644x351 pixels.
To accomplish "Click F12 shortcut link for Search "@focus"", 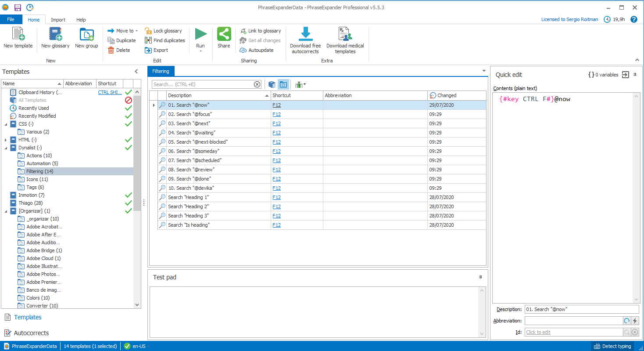I will click(276, 114).
